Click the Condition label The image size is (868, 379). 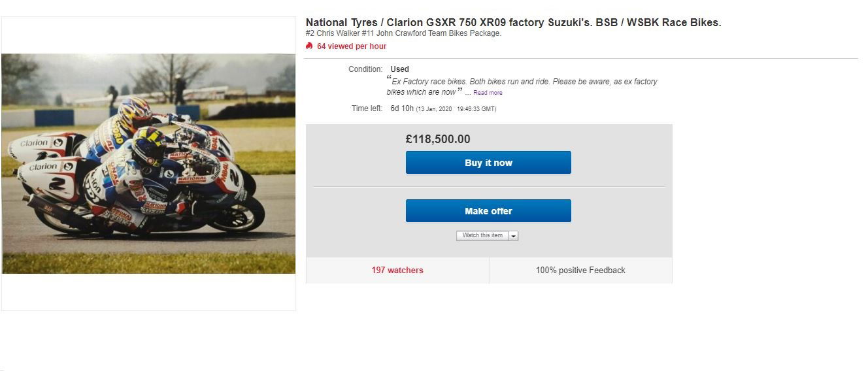pos(365,69)
